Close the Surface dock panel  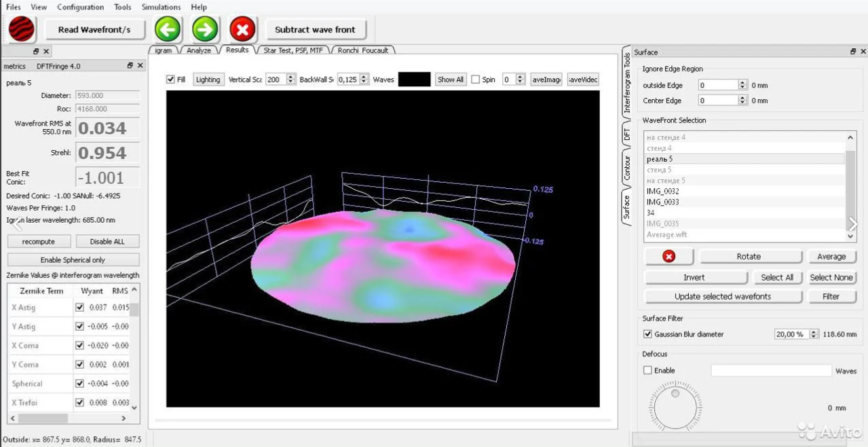coord(863,52)
